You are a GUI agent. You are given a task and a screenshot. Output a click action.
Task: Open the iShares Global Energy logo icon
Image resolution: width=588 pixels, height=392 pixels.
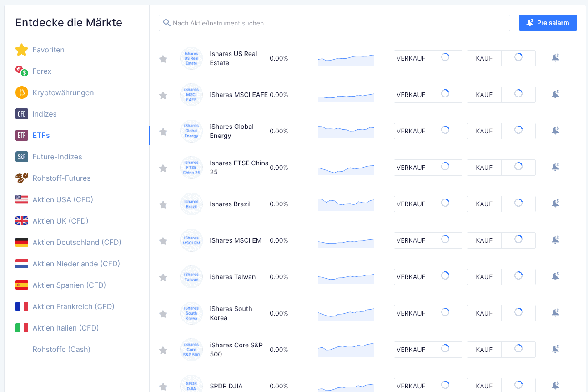[x=191, y=131]
